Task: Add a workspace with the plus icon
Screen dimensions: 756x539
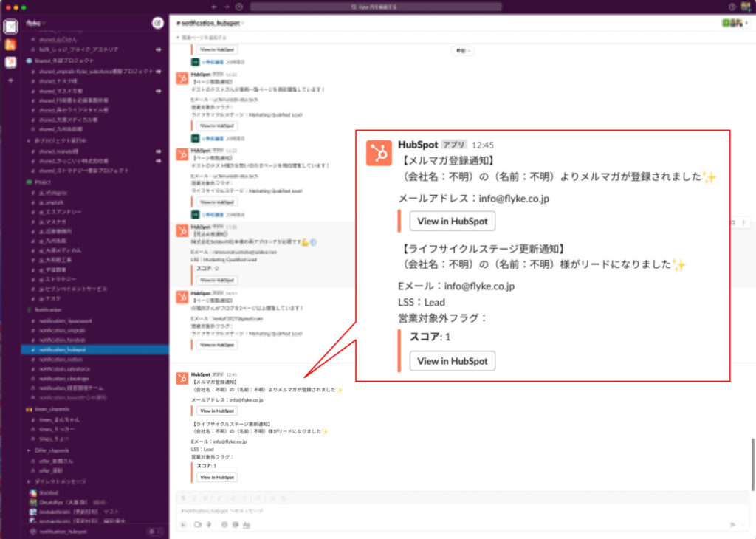Action: (10, 80)
